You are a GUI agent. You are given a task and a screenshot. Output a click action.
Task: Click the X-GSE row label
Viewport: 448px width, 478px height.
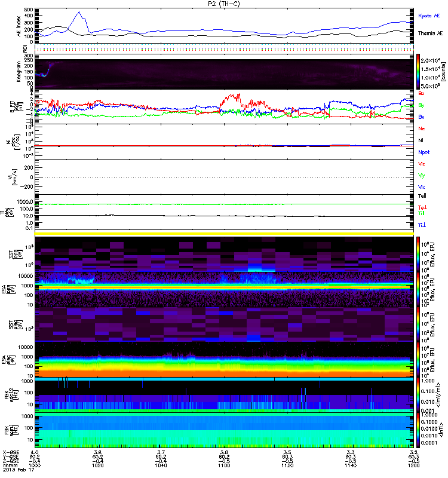pyautogui.click(x=11, y=452)
